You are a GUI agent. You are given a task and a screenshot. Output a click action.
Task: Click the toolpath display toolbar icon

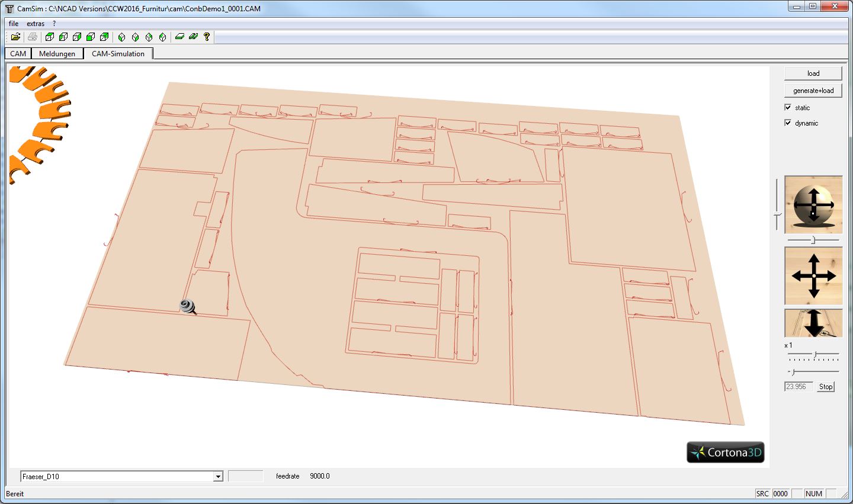pyautogui.click(x=192, y=36)
